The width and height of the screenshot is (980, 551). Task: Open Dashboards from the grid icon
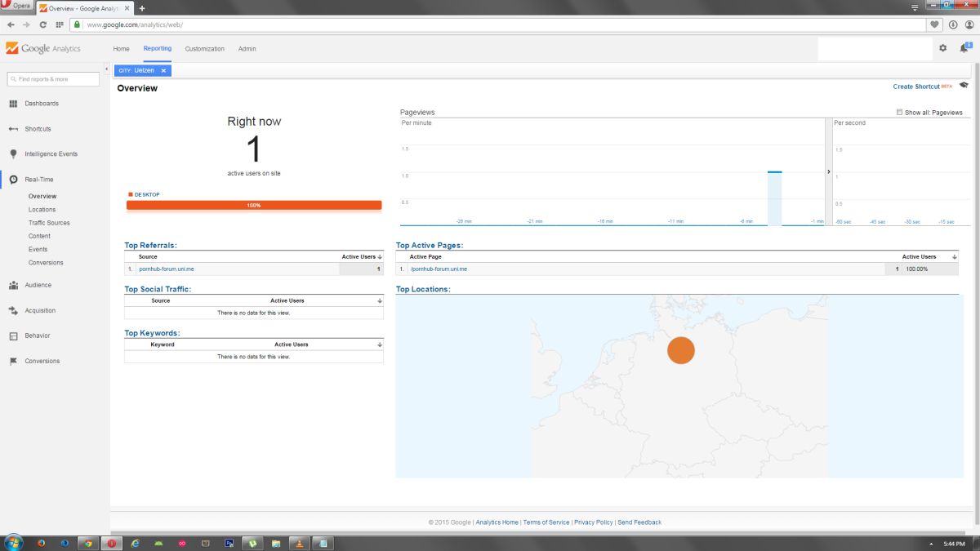click(x=13, y=104)
